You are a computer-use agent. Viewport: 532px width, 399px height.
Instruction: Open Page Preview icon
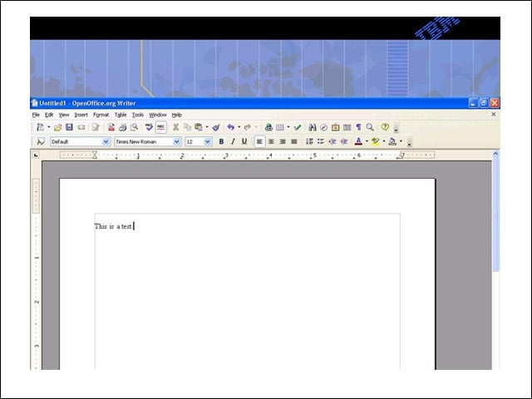pyautogui.click(x=135, y=127)
